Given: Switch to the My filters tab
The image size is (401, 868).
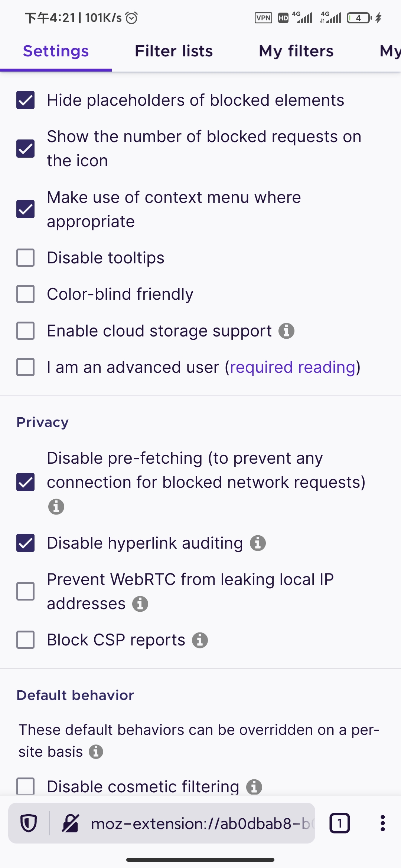Looking at the screenshot, I should pos(296,51).
